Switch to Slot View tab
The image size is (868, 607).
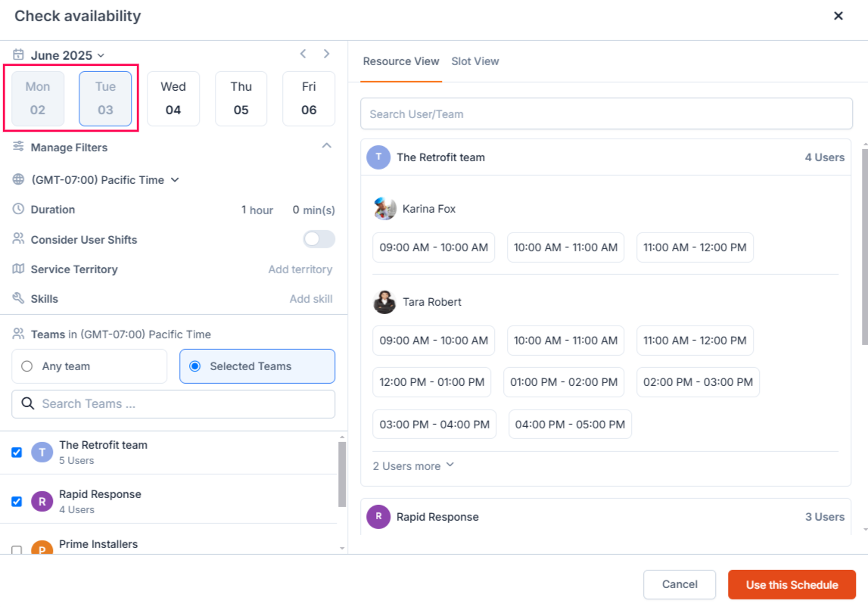pos(475,61)
